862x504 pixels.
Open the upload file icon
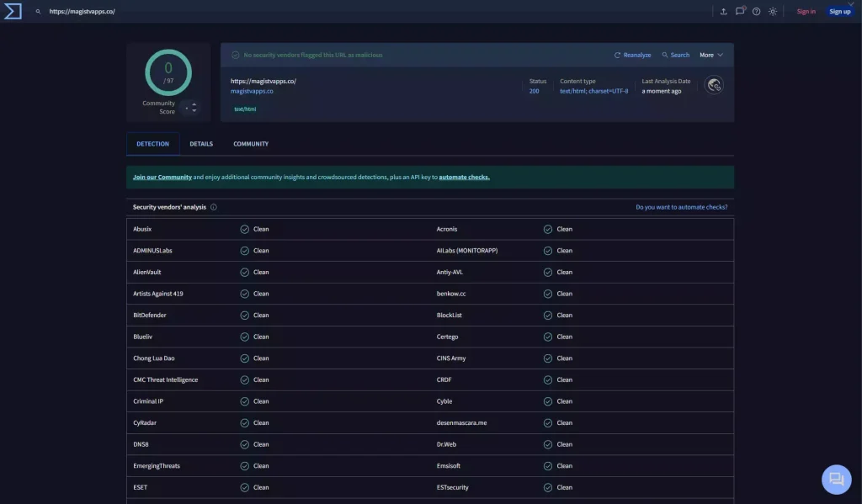coord(723,12)
